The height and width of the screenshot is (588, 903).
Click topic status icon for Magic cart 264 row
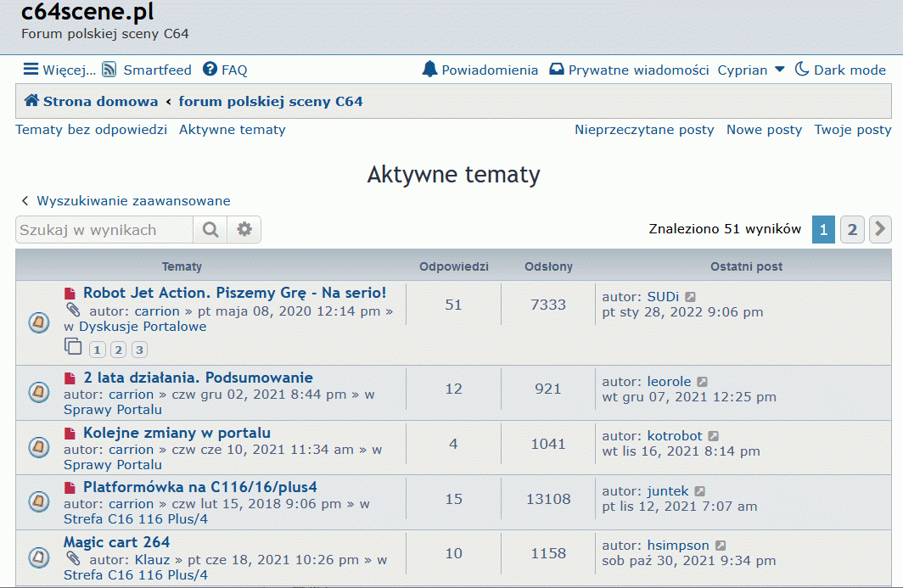point(38,557)
